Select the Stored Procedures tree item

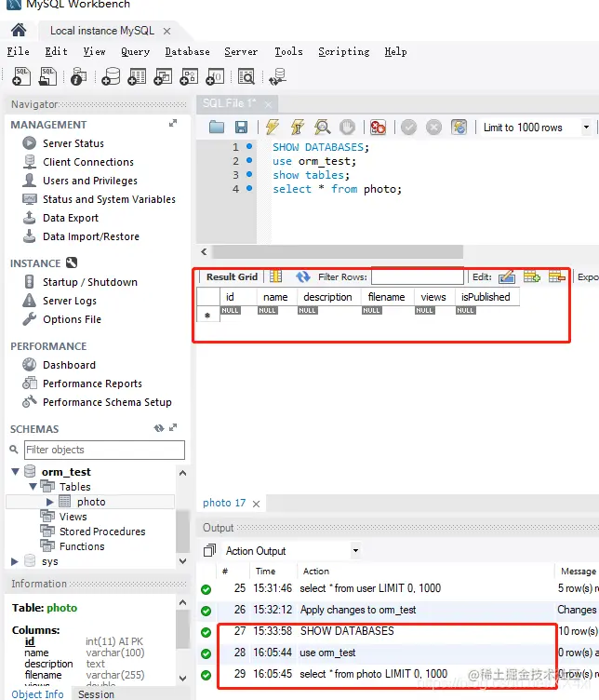[x=93, y=532]
